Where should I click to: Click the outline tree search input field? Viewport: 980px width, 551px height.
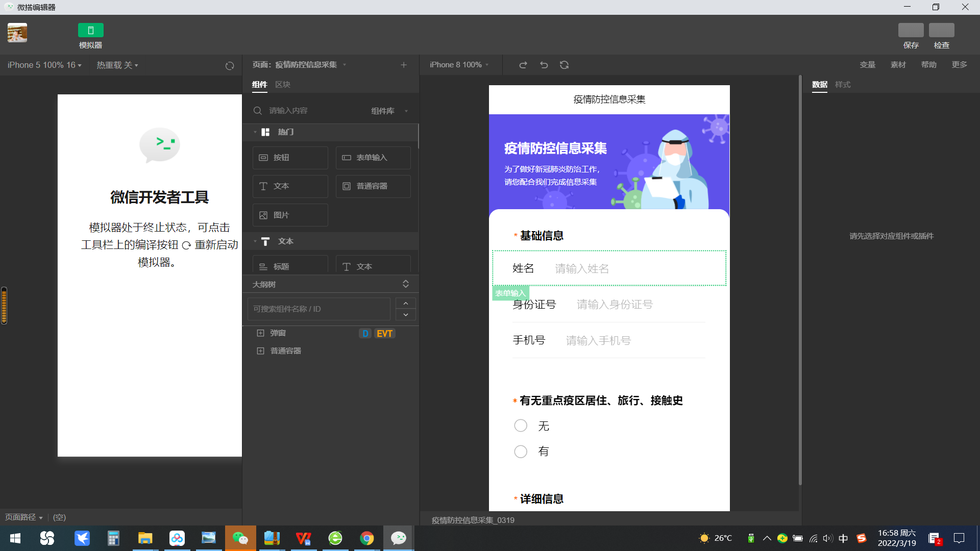click(x=318, y=309)
